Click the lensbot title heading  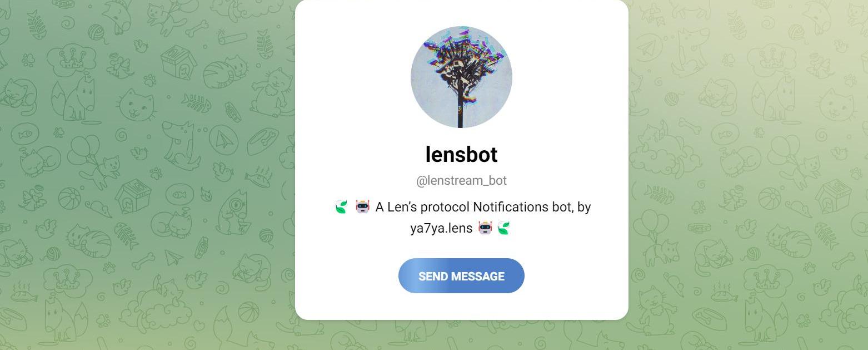click(461, 155)
